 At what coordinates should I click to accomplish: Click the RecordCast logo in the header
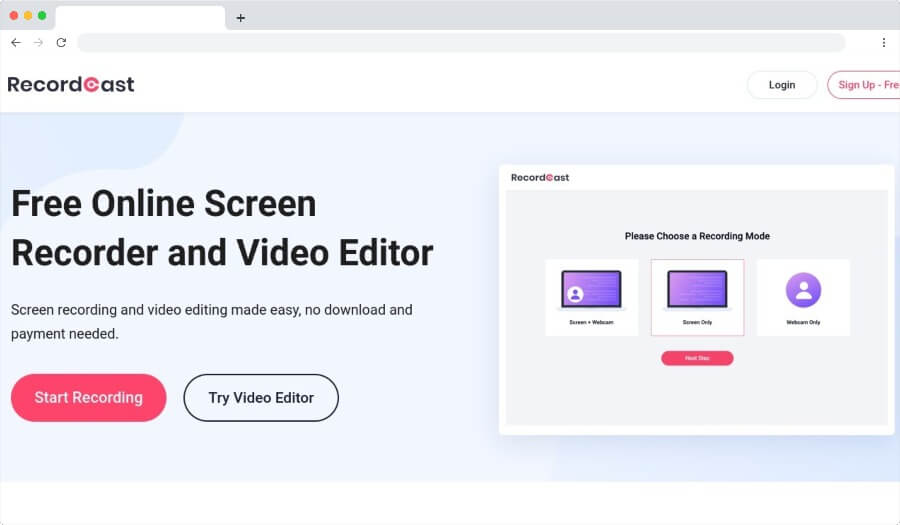point(71,84)
